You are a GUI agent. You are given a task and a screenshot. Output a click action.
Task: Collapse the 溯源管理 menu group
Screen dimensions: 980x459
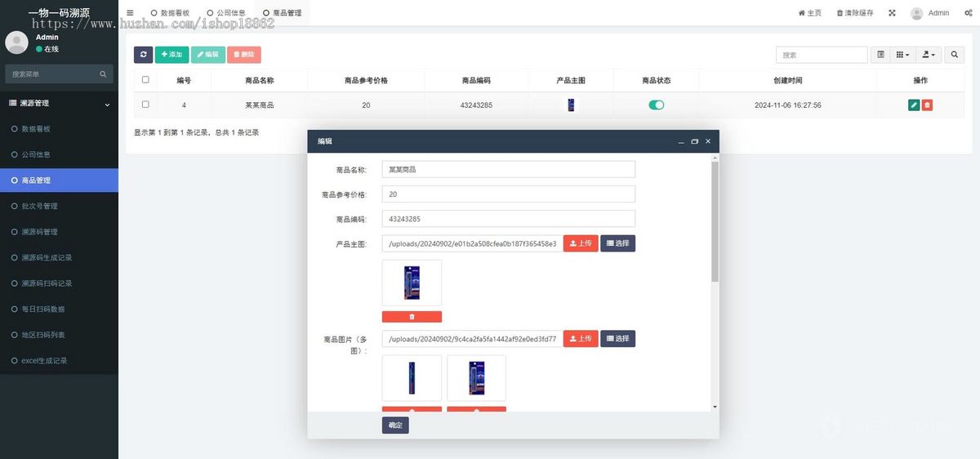point(59,104)
